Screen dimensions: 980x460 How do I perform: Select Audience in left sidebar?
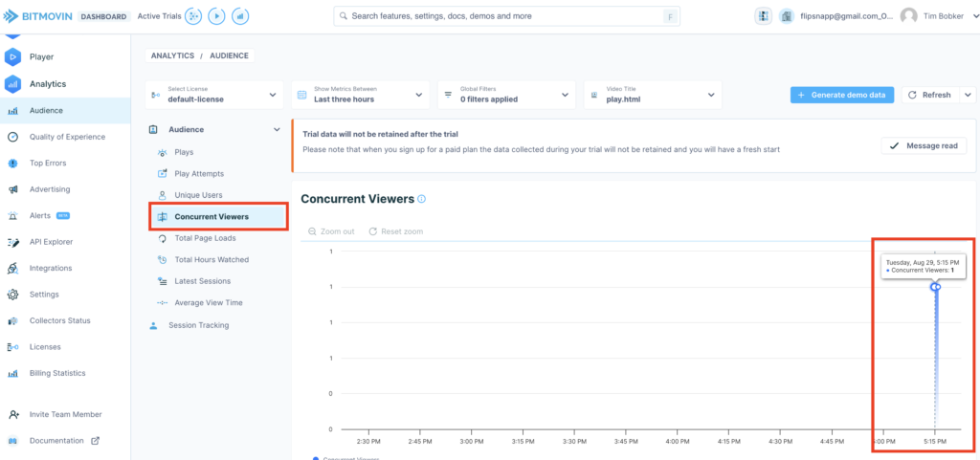click(65, 111)
